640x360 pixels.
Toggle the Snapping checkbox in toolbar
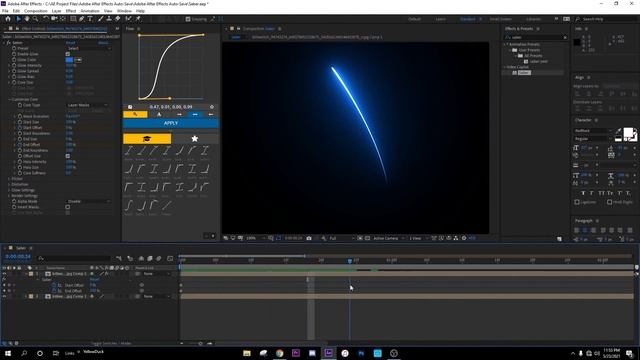[188, 19]
